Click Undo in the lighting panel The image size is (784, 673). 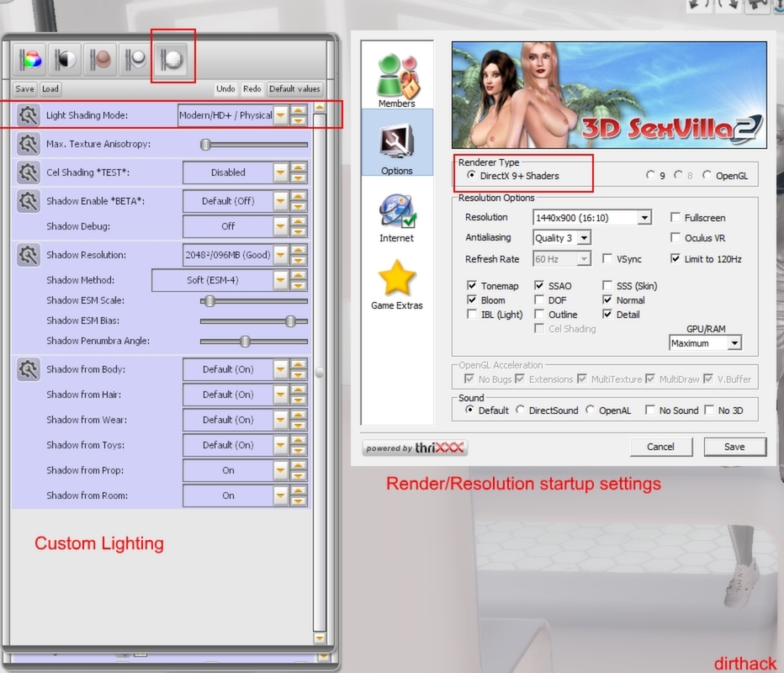tap(225, 89)
